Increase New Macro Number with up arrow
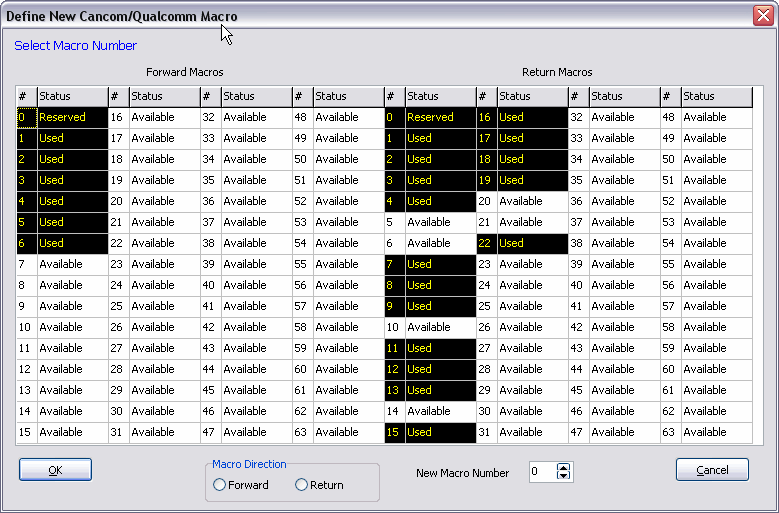Viewport: 779px width, 513px height. click(564, 467)
